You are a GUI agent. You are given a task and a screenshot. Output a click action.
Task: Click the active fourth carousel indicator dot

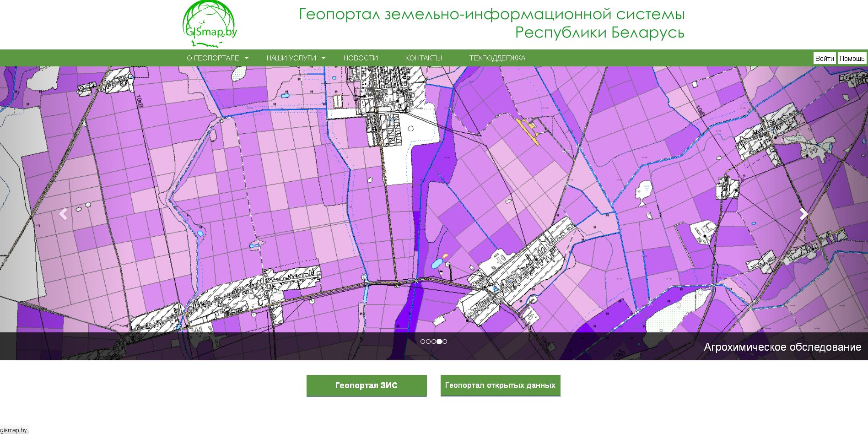439,342
